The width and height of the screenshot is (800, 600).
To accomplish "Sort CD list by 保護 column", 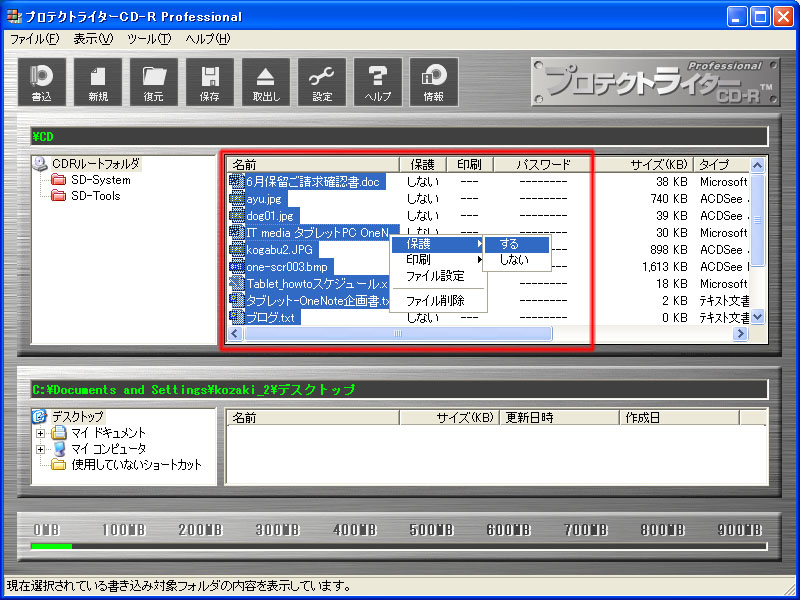I will [422, 164].
